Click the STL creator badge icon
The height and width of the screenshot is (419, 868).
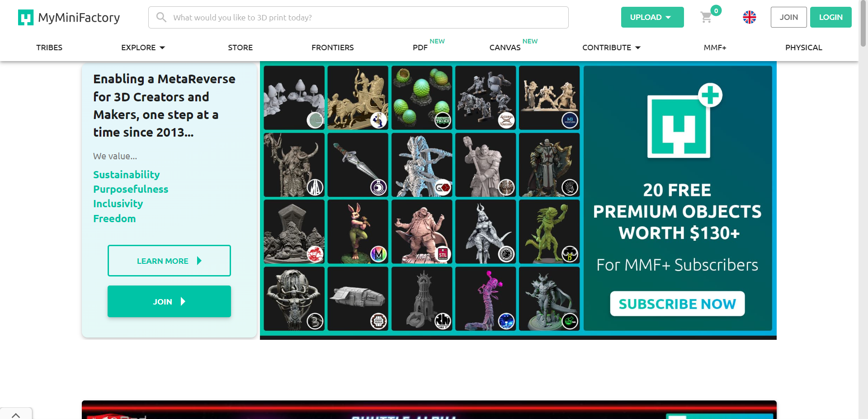pyautogui.click(x=443, y=254)
